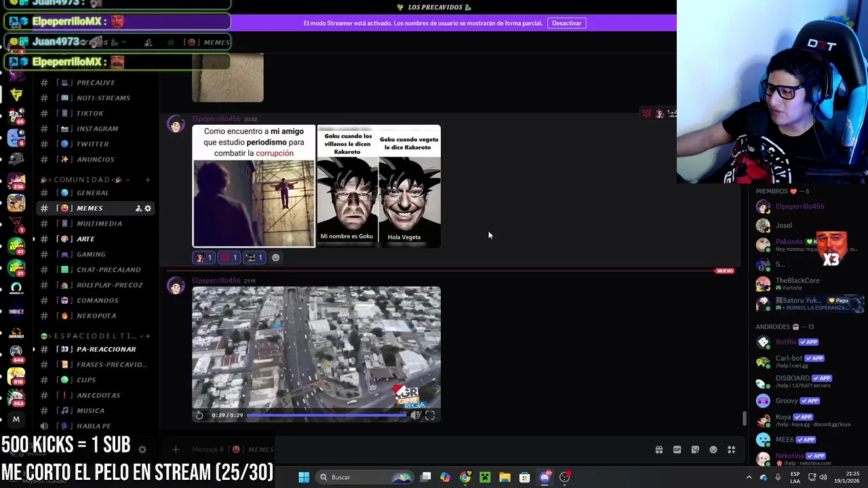Image resolution: width=868 pixels, height=488 pixels.
Task: Open the ARTE channel
Action: (x=95, y=239)
